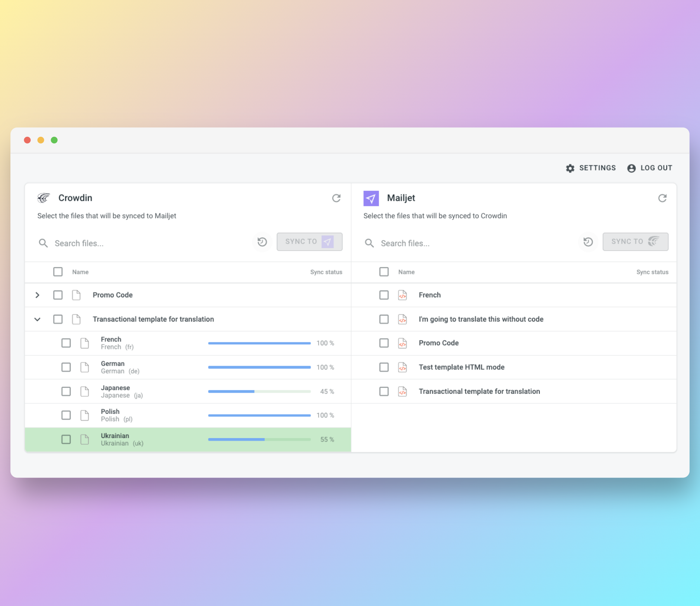Check the Japanese (ja) translation checkbox

(66, 392)
